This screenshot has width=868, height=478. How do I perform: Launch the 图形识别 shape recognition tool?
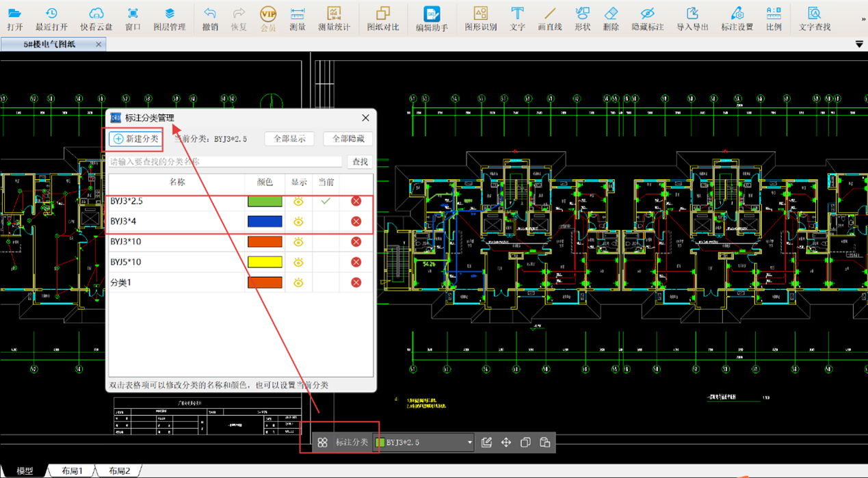(481, 18)
